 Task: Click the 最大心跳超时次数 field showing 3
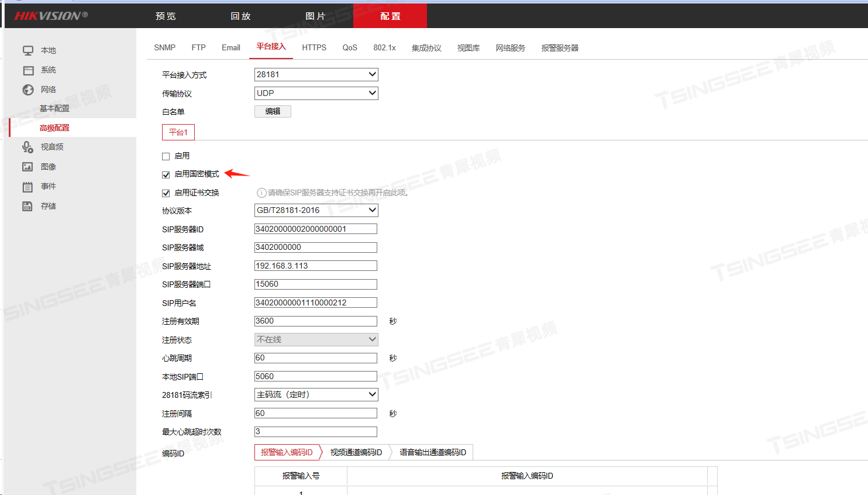(316, 431)
